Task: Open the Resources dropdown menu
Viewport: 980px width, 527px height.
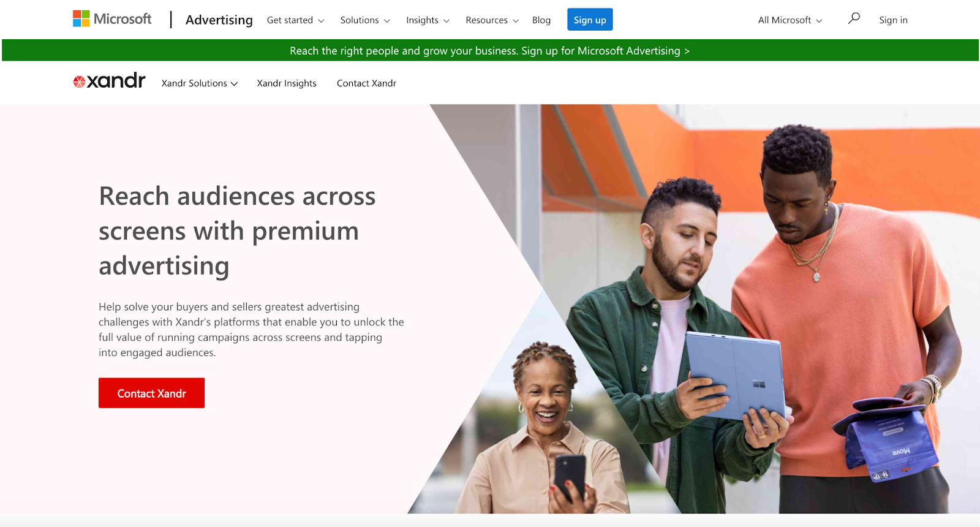Action: [x=492, y=20]
